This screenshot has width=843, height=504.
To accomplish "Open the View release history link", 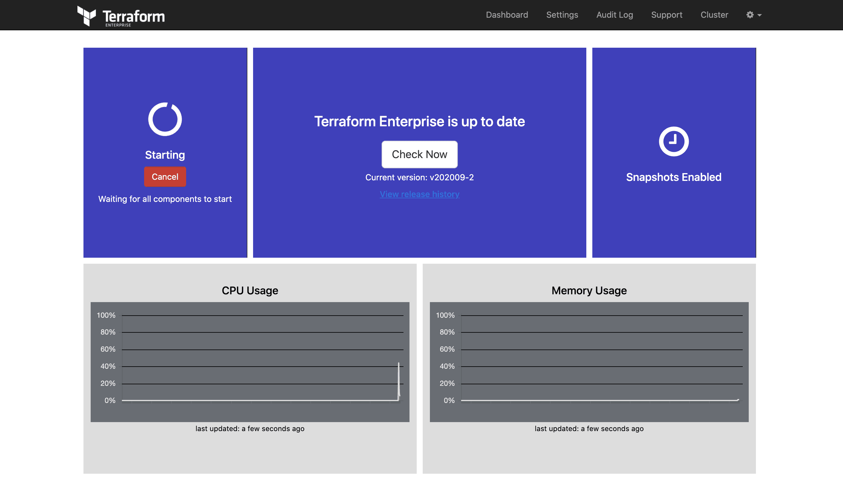I will pos(419,194).
